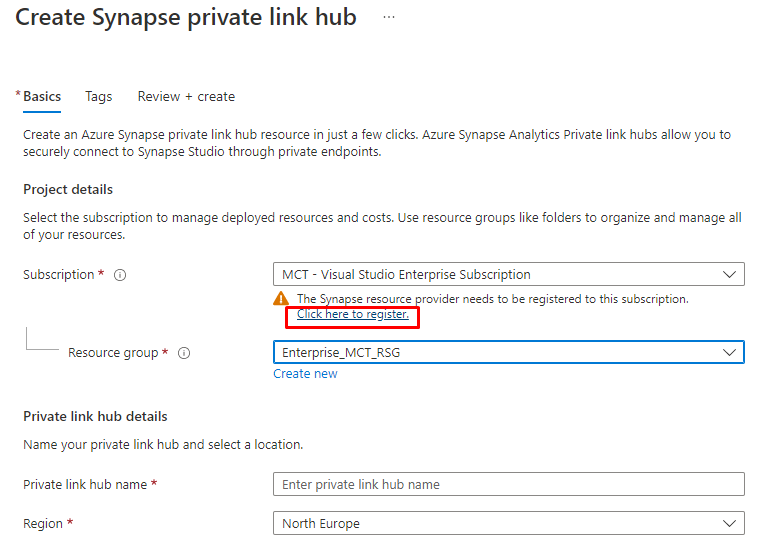Open the Review + create tab
Screen dimensions: 758x547
click(186, 97)
